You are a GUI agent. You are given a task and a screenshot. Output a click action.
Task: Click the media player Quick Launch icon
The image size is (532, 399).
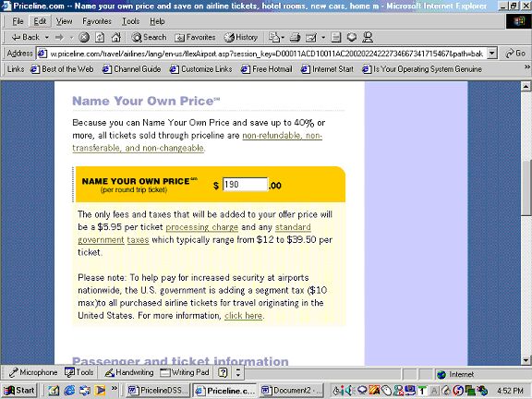[100, 391]
